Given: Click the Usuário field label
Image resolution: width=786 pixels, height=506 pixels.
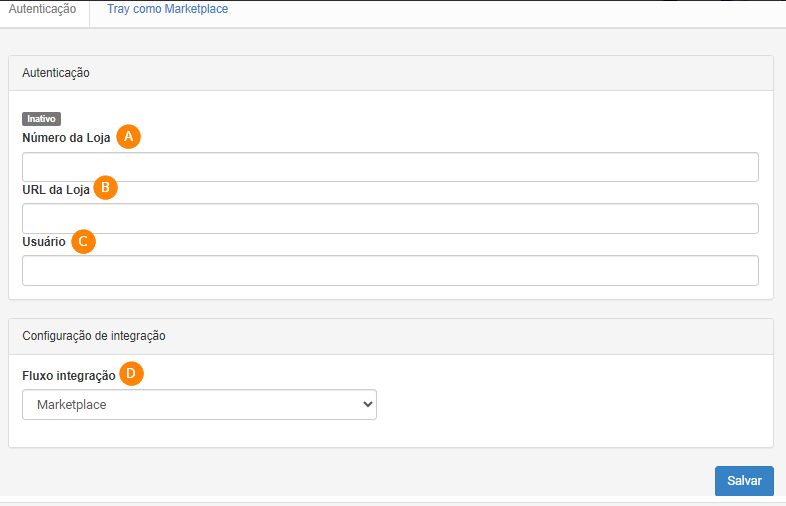Looking at the screenshot, I should tap(44, 242).
